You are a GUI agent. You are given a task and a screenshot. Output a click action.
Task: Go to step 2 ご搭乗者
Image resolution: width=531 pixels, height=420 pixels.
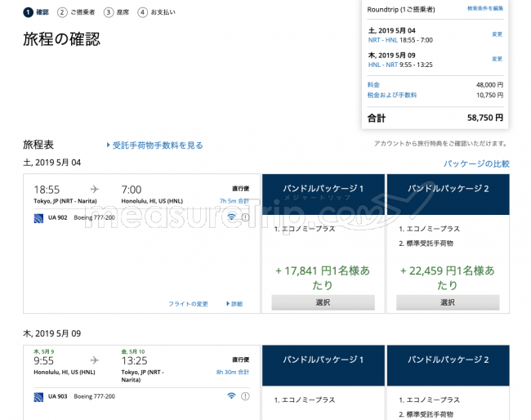click(76, 12)
